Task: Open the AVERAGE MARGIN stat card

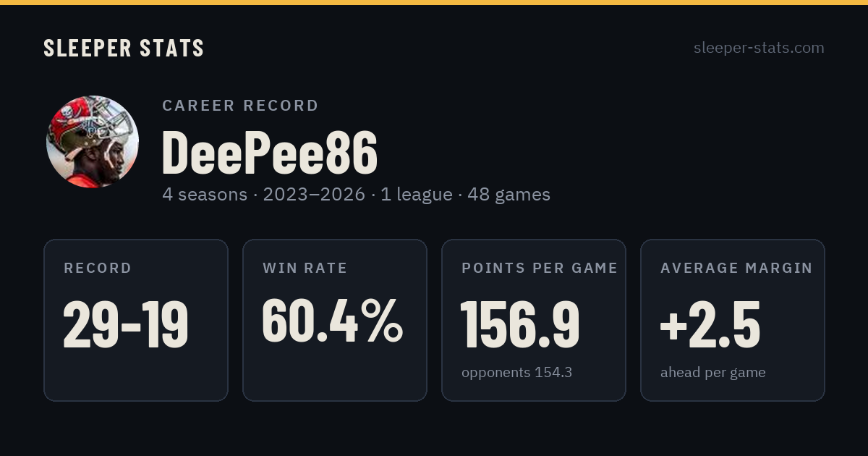Action: [733, 320]
